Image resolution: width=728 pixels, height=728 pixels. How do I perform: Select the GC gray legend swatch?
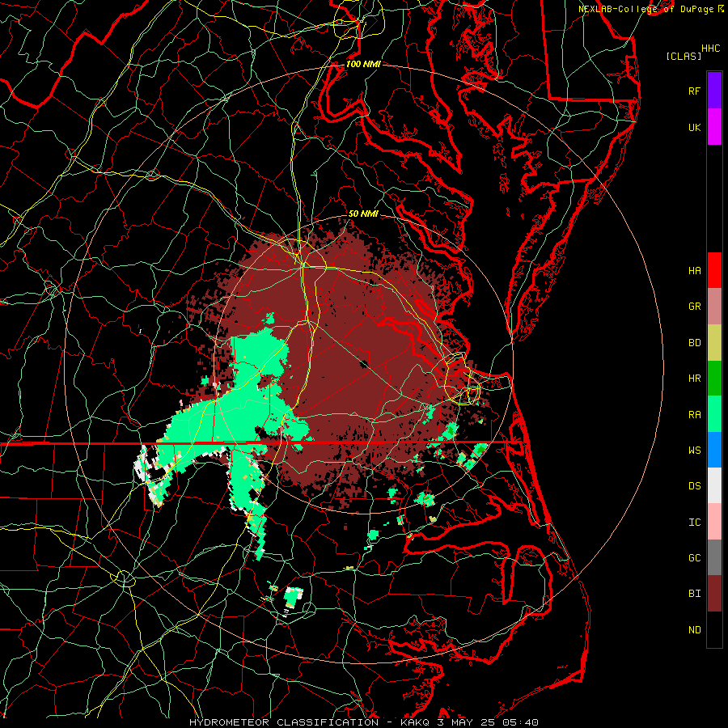[714, 557]
